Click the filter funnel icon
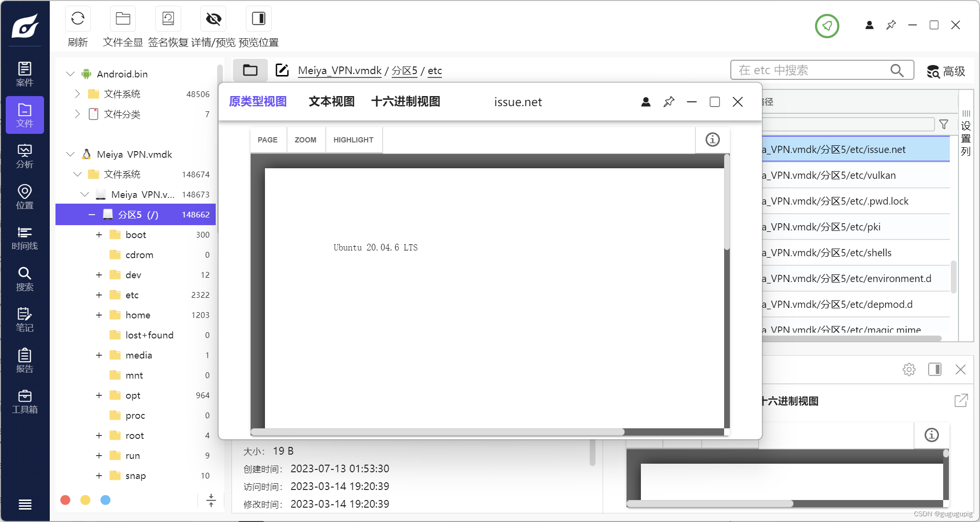 tap(944, 124)
